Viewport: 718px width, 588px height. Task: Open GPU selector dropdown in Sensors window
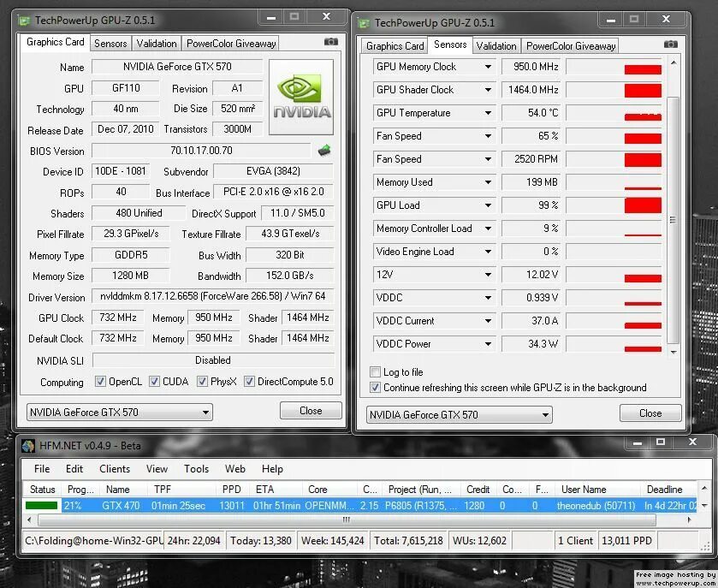(460, 415)
